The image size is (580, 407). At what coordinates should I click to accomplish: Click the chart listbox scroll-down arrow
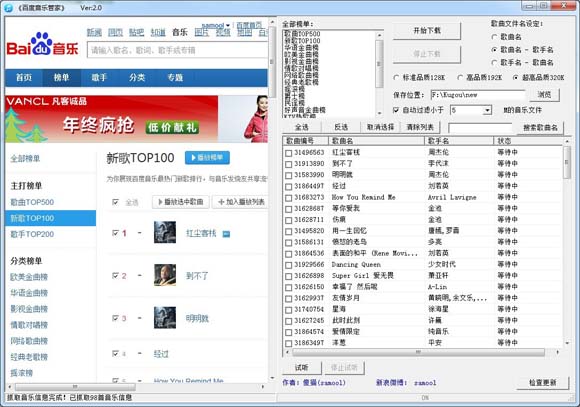379,113
